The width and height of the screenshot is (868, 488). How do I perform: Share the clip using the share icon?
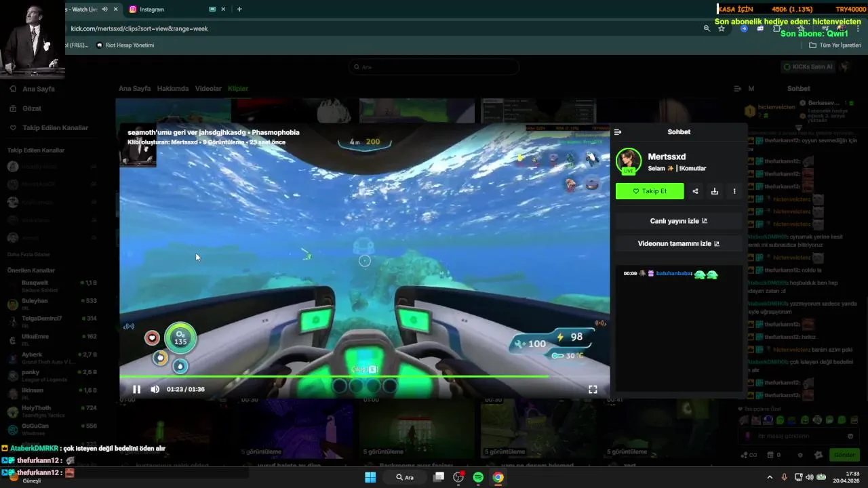coord(695,191)
